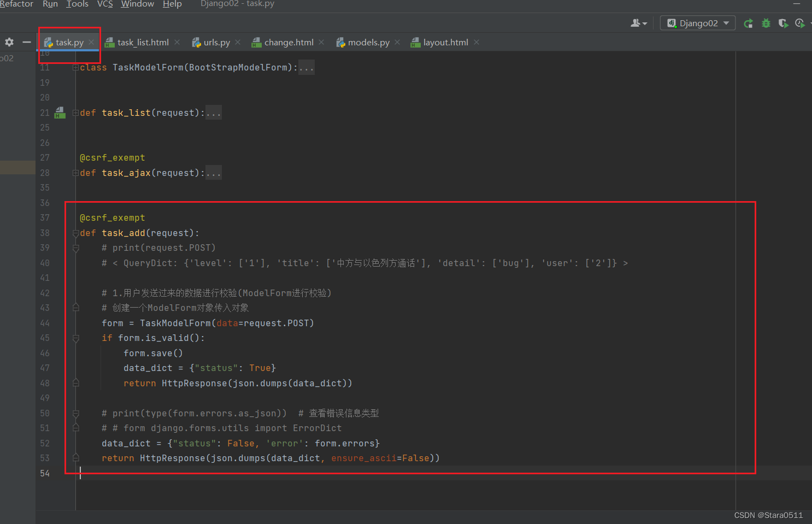Expand the folded task_ajax function
The height and width of the screenshot is (524, 812).
tap(75, 173)
